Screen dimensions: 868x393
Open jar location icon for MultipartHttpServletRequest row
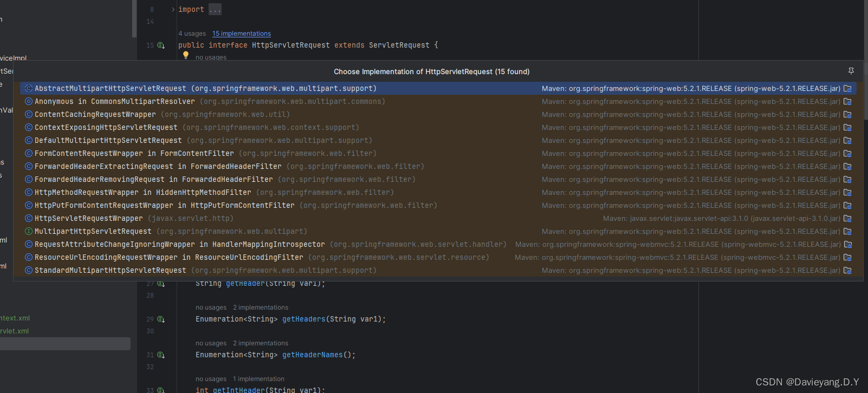tap(848, 232)
